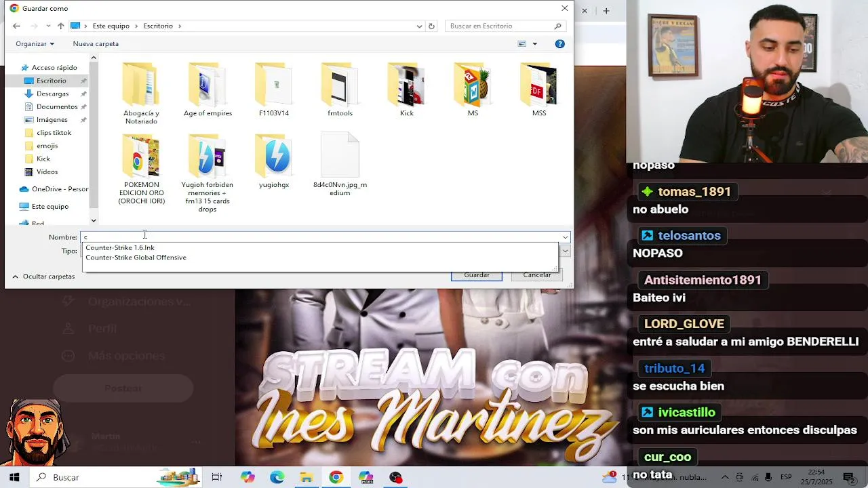868x488 pixels.
Task: Select the MSS folder
Action: [x=539, y=89]
